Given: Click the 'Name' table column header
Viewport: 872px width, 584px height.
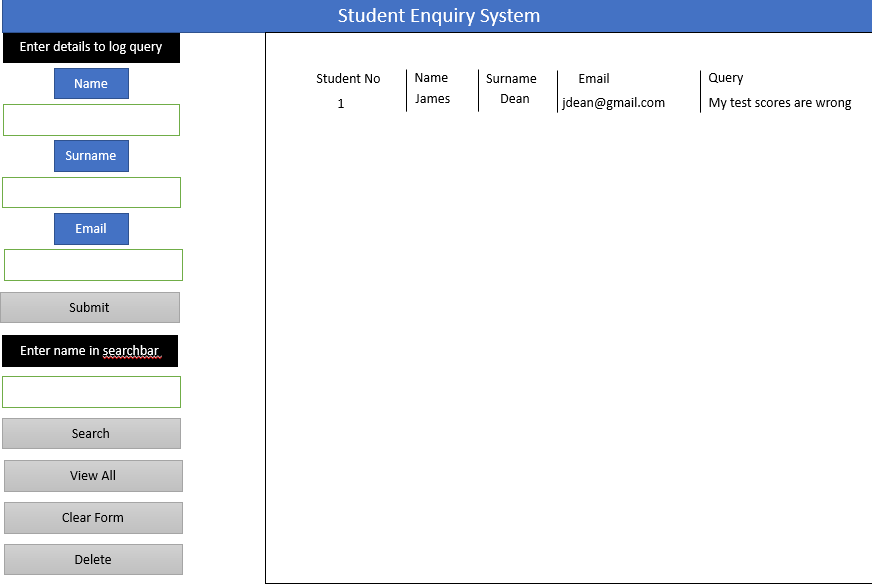Looking at the screenshot, I should [431, 78].
